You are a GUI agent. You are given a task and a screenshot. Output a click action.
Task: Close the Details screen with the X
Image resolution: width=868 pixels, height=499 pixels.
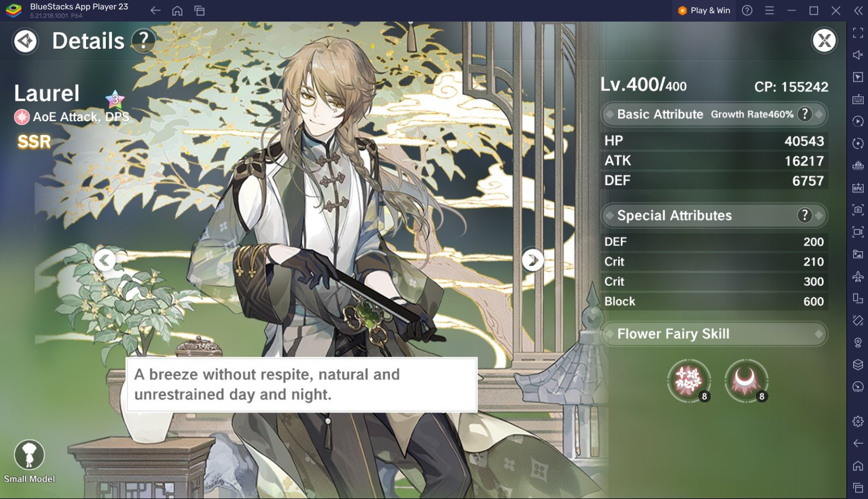824,40
